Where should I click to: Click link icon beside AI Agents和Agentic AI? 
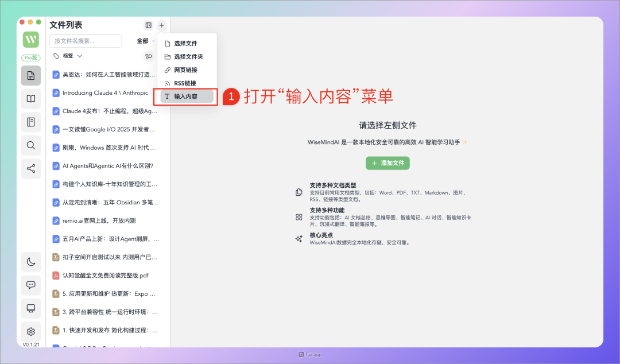point(56,166)
